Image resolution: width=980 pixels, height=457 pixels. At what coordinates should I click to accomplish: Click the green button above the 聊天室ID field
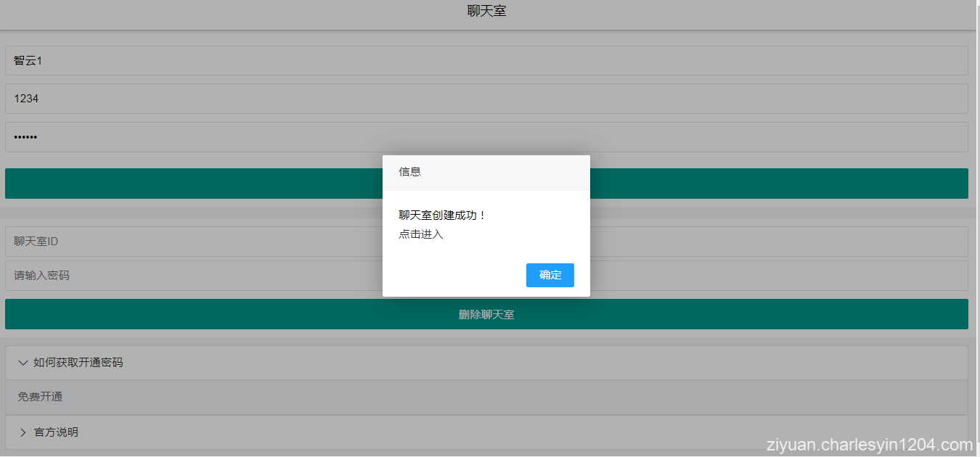[x=486, y=183]
